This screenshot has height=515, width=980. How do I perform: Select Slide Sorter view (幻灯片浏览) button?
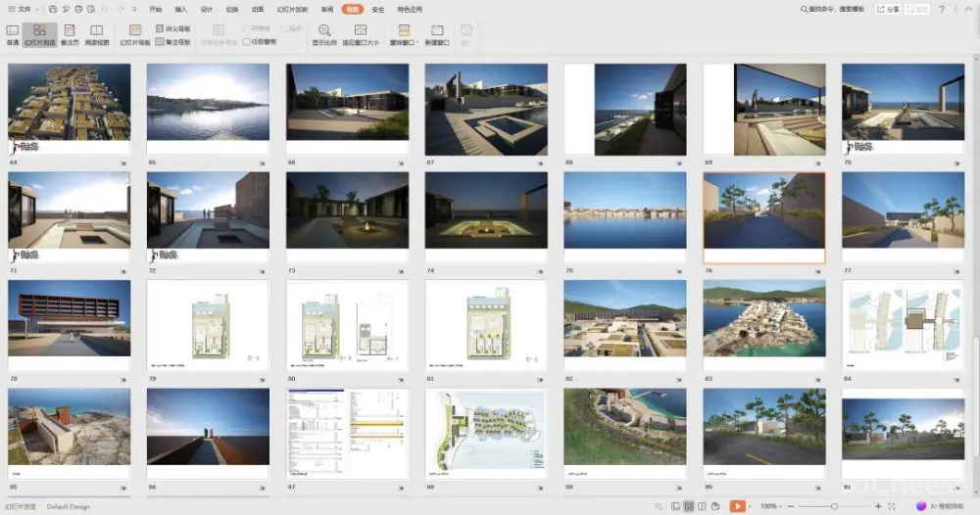coord(39,36)
